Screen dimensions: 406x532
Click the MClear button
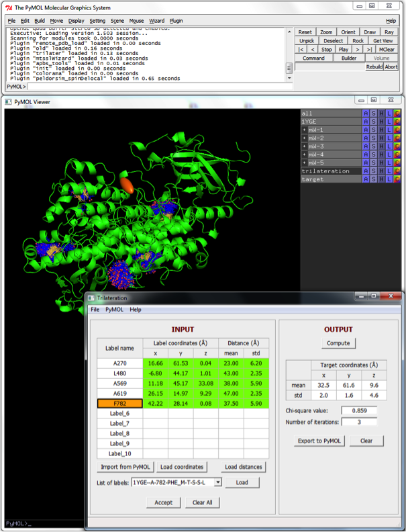(387, 50)
